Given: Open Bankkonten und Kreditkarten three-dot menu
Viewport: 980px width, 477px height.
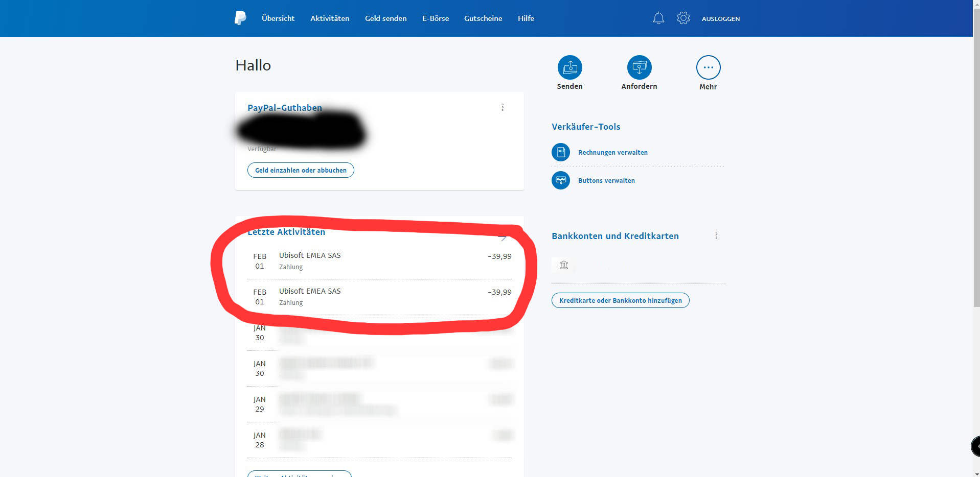Looking at the screenshot, I should 716,235.
